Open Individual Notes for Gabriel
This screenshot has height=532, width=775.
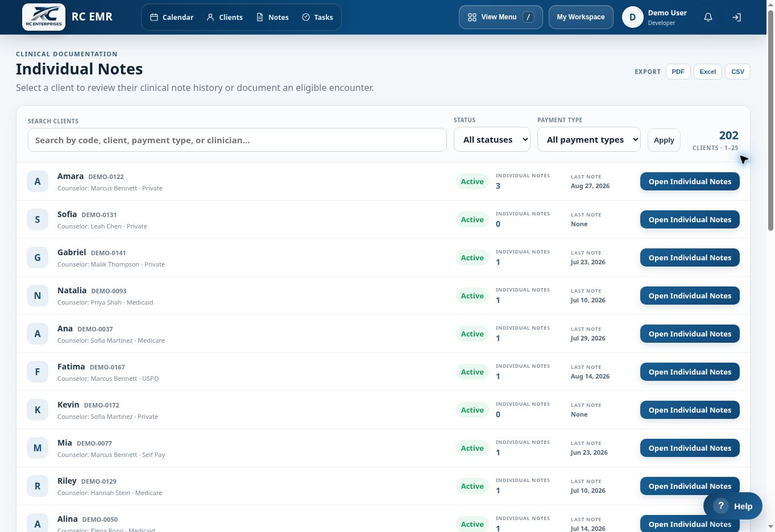pyautogui.click(x=690, y=257)
